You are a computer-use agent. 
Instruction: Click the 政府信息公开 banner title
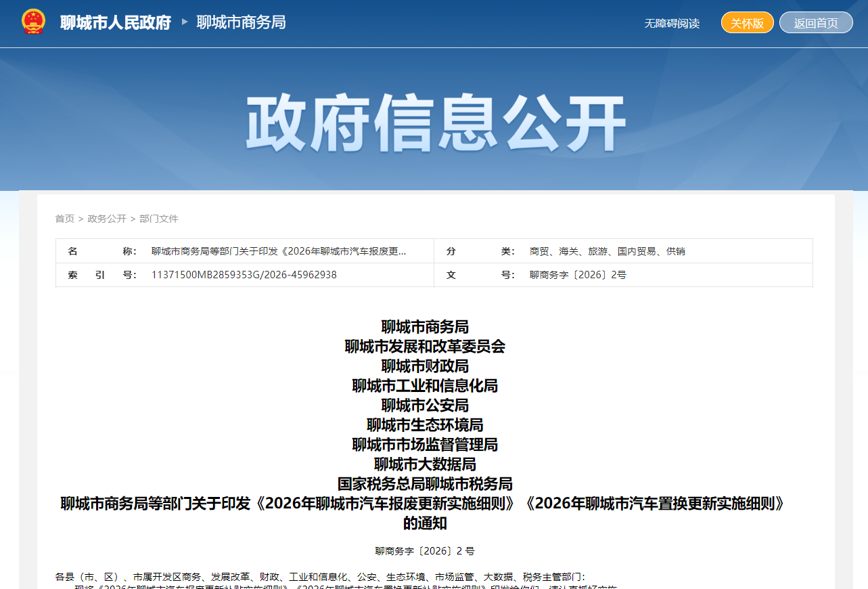coord(434,123)
